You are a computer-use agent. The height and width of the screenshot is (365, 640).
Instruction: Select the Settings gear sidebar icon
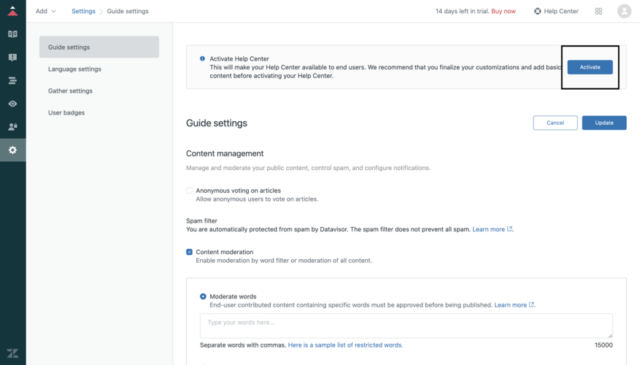coord(13,150)
